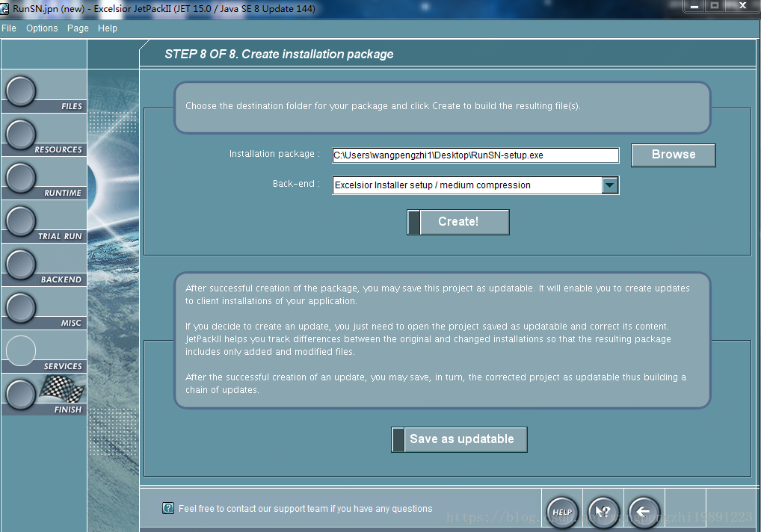
Task: Go to the FILES step button
Action: pyautogui.click(x=21, y=91)
